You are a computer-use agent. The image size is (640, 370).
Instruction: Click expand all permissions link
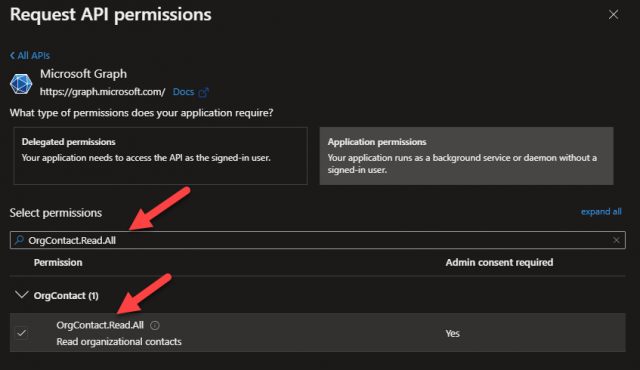[601, 212]
